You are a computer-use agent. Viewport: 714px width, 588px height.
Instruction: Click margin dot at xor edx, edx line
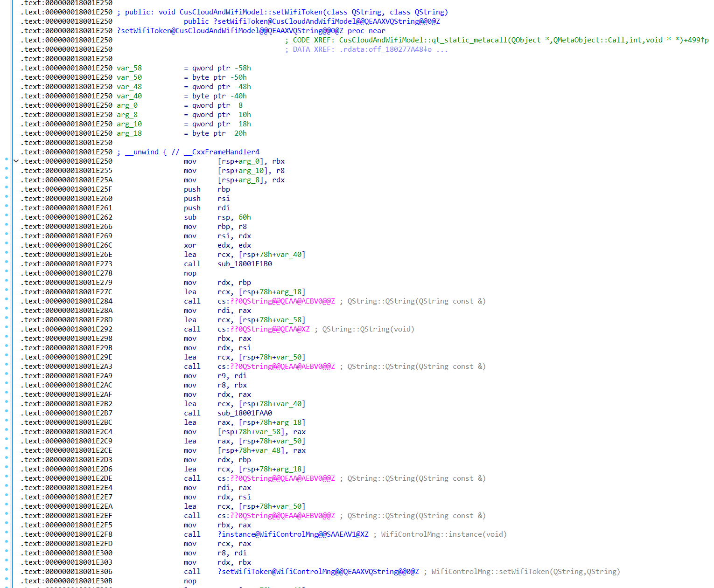point(7,243)
